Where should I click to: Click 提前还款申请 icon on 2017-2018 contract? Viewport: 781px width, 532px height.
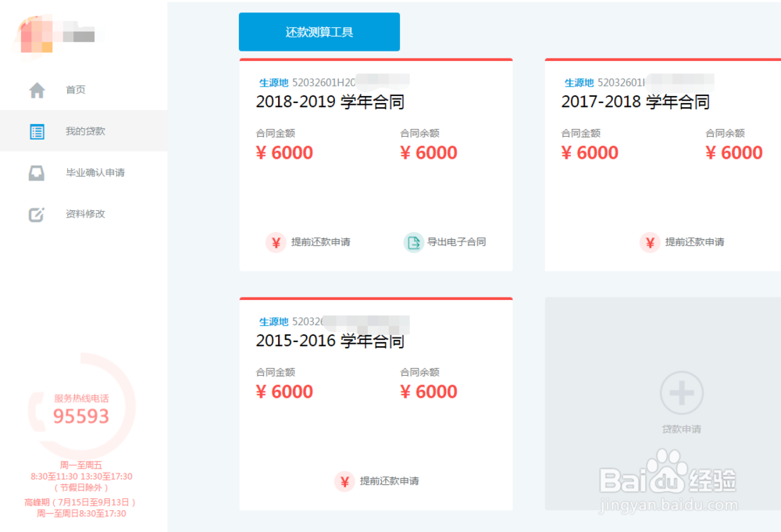click(650, 242)
